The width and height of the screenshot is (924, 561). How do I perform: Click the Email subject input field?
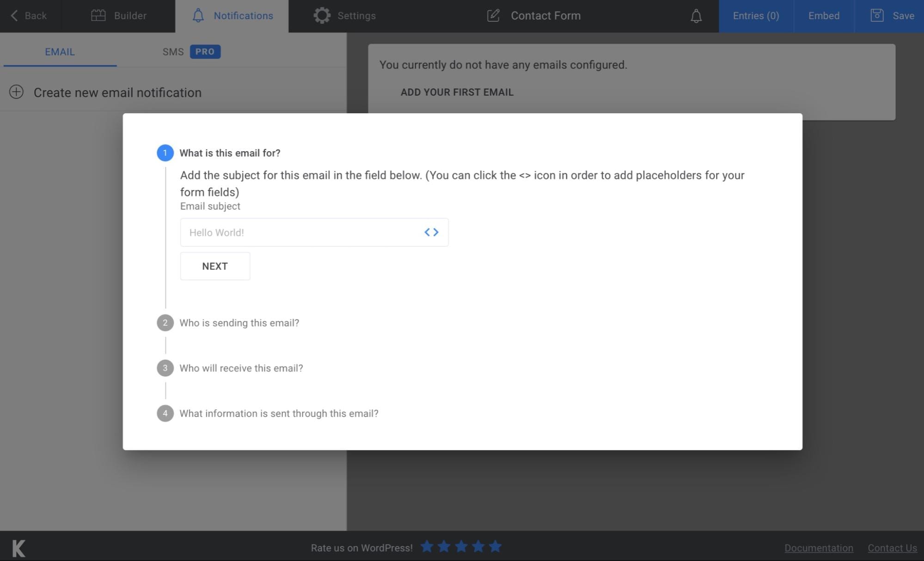pyautogui.click(x=300, y=232)
